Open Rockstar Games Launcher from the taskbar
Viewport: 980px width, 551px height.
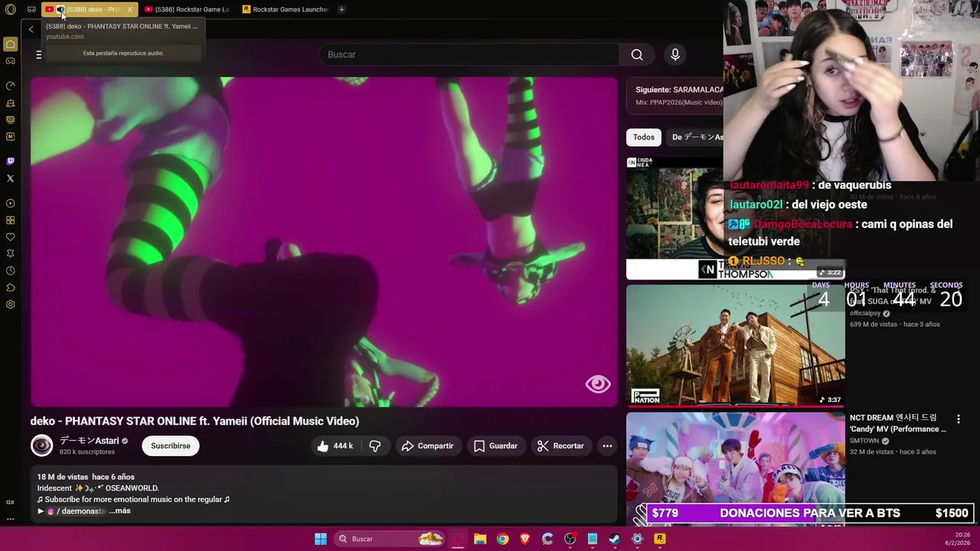(660, 539)
